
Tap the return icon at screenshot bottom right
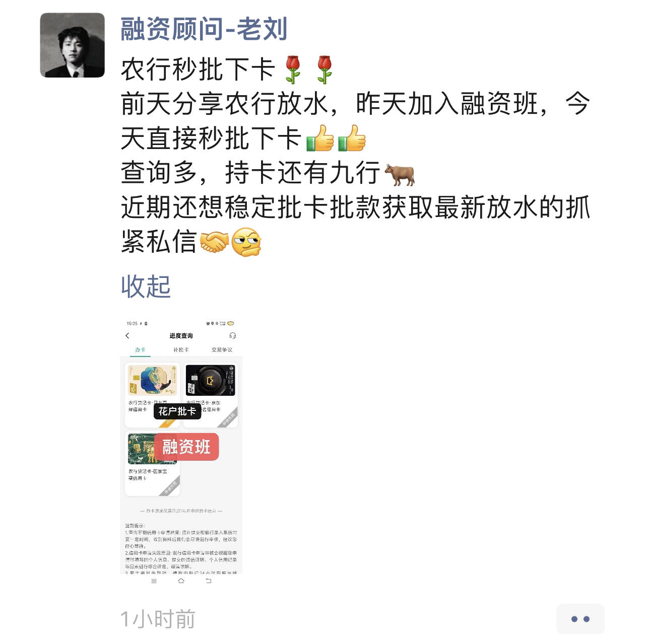click(x=208, y=581)
